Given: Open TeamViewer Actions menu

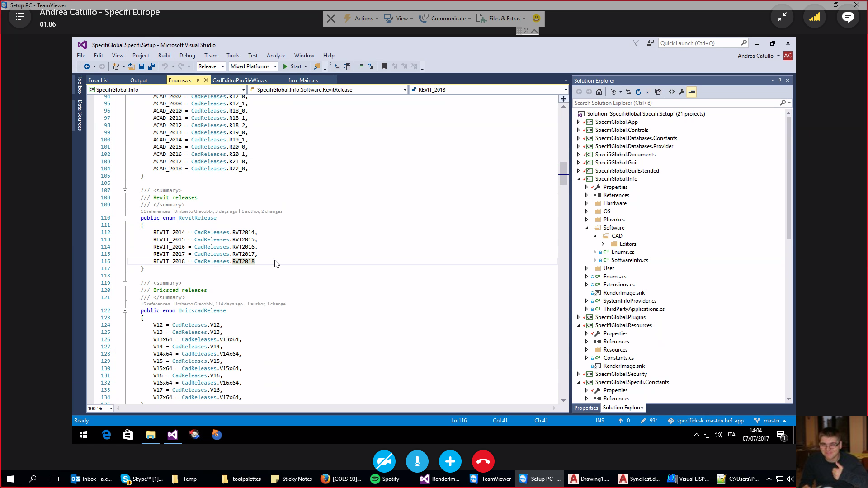Looking at the screenshot, I should point(361,19).
